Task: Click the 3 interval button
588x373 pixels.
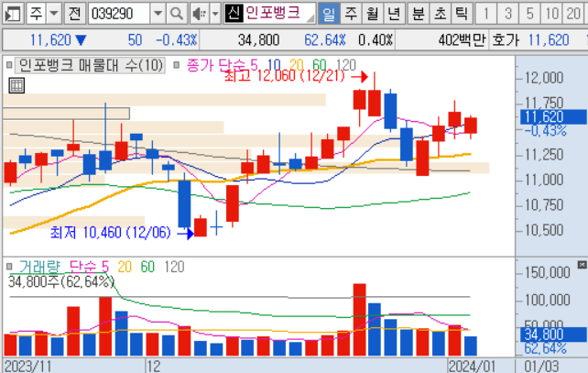Action: pyautogui.click(x=507, y=14)
